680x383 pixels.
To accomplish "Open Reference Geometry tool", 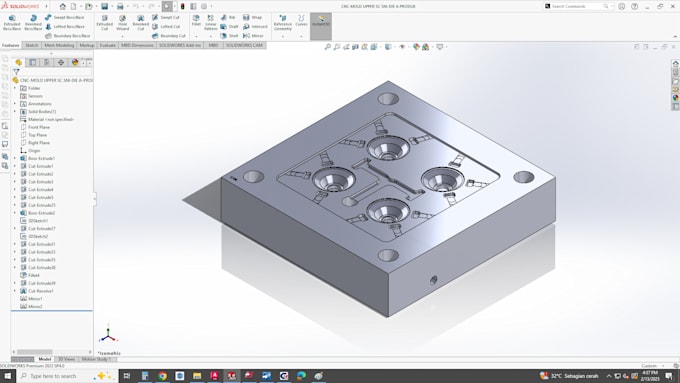I will tap(283, 23).
